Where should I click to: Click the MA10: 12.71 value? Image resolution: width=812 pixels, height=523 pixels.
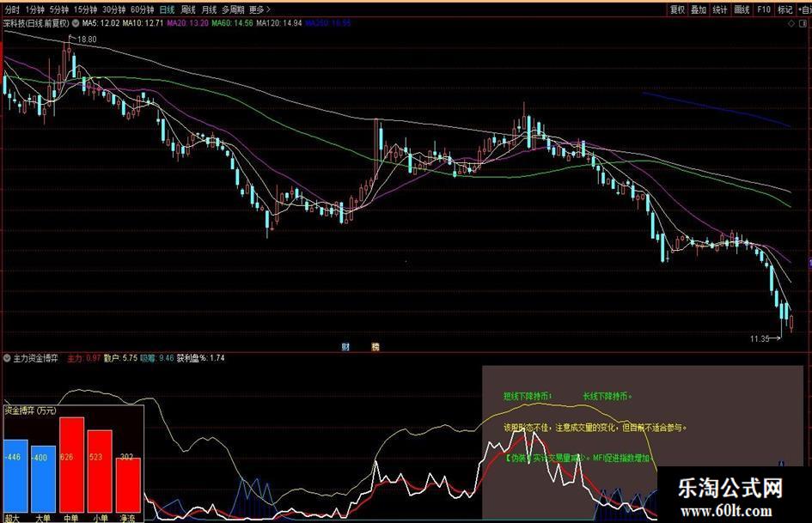pyautogui.click(x=143, y=23)
